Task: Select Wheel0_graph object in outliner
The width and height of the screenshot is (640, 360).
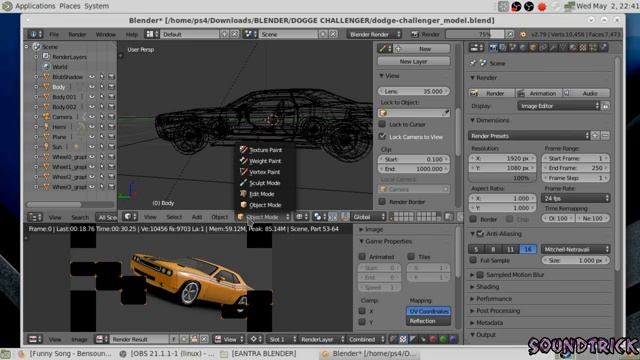Action: pos(69,157)
